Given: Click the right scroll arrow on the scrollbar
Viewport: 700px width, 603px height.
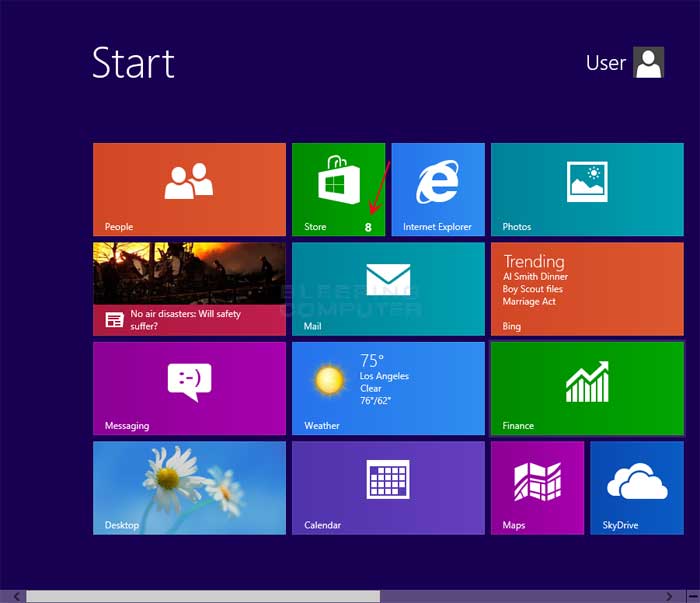Looking at the screenshot, I should (669, 596).
